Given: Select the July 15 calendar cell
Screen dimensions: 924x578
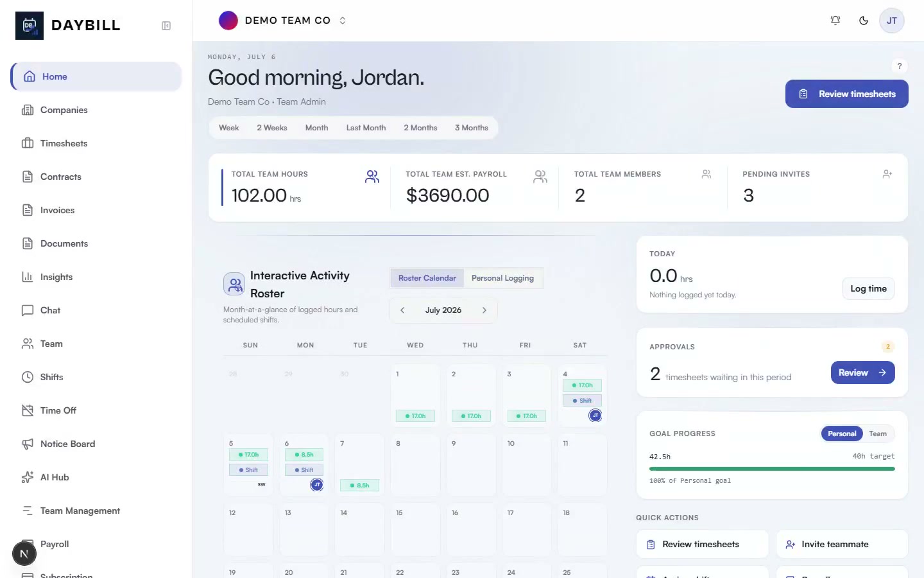Looking at the screenshot, I should point(415,529).
